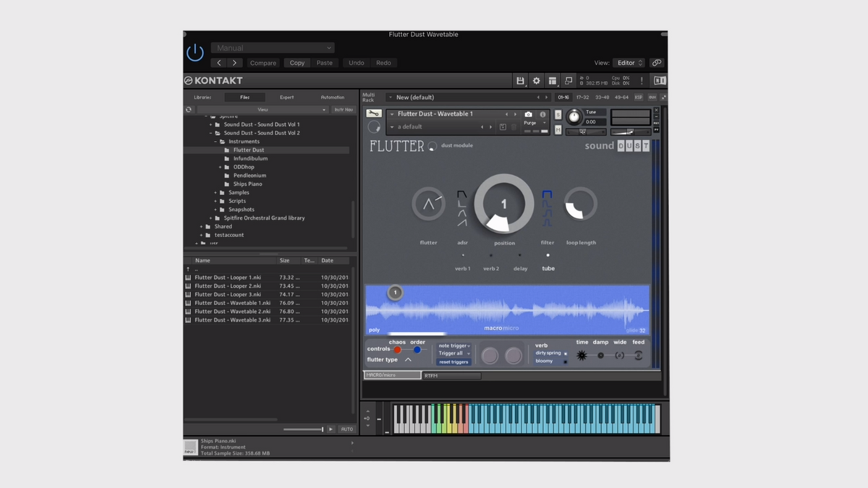Enable the dirty spring verb option
Image resolution: width=868 pixels, height=488 pixels.
(550, 353)
